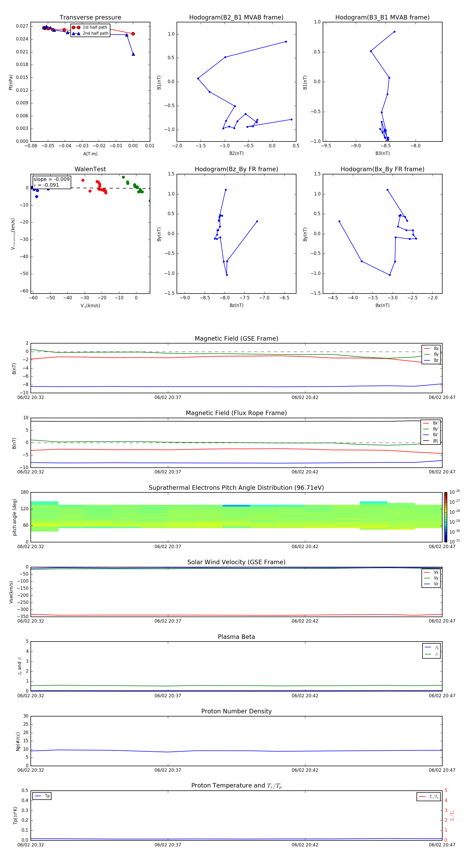
Task: Click the '06/02 20:37' tick under GSE field plot
Action: 168,398
